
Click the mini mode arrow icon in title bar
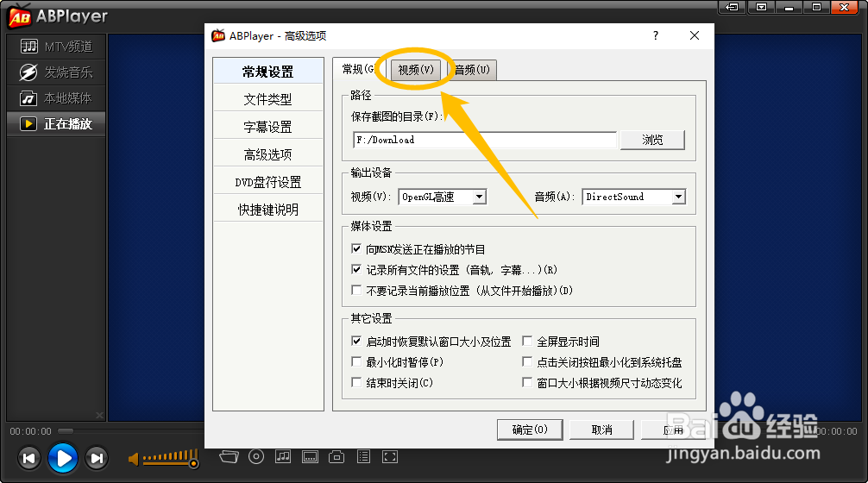(x=732, y=7)
